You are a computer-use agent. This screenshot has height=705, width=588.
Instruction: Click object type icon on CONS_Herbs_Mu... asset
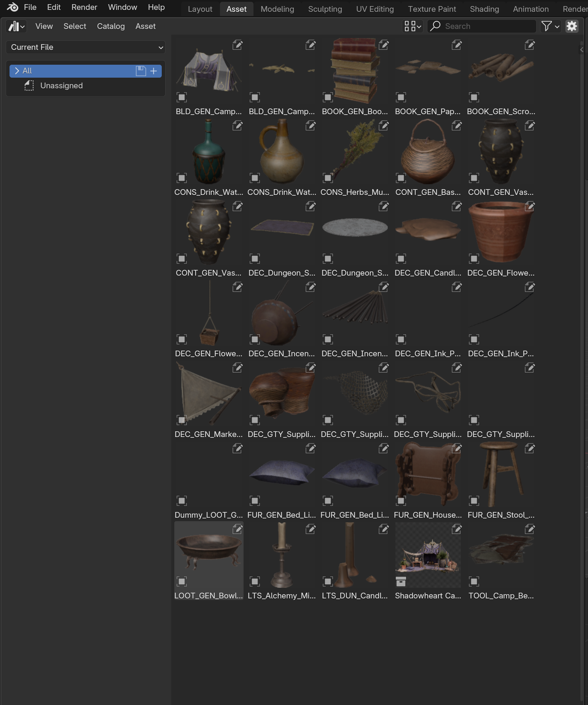(328, 178)
